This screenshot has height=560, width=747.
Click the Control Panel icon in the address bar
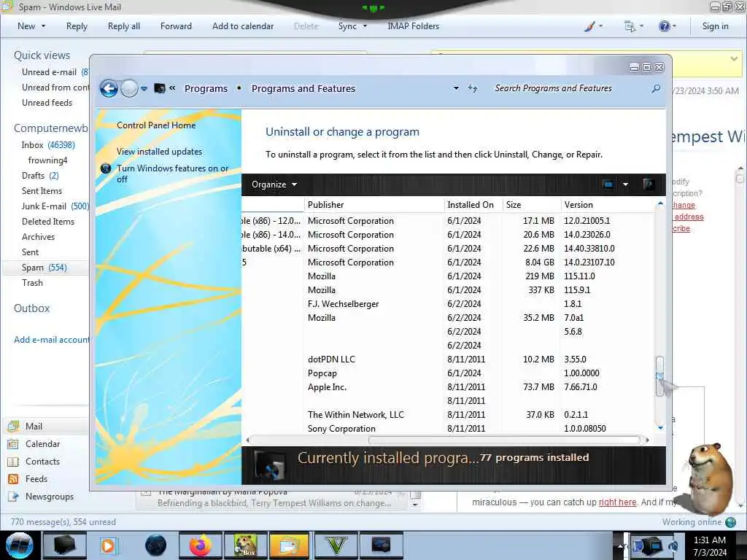[x=160, y=88]
